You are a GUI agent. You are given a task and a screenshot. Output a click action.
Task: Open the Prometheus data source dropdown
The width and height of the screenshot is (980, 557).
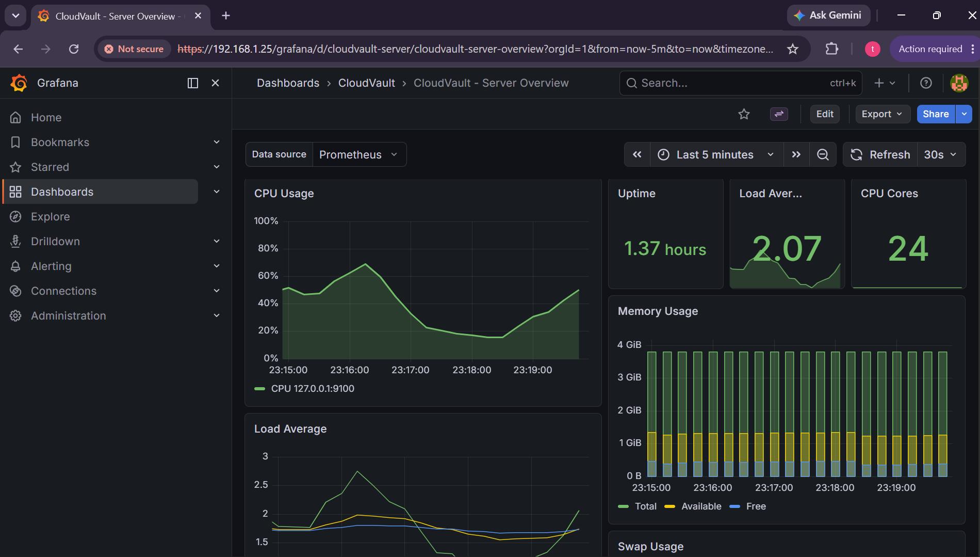pyautogui.click(x=359, y=155)
